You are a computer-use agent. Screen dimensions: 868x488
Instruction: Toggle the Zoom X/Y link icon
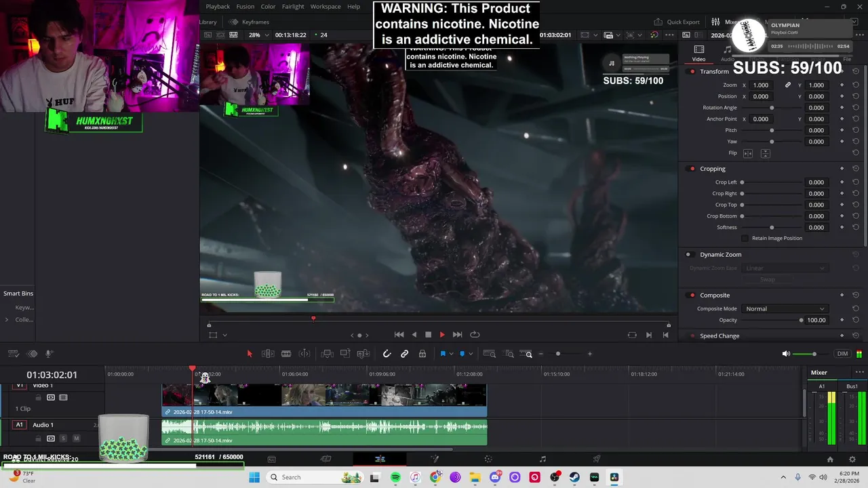(788, 85)
